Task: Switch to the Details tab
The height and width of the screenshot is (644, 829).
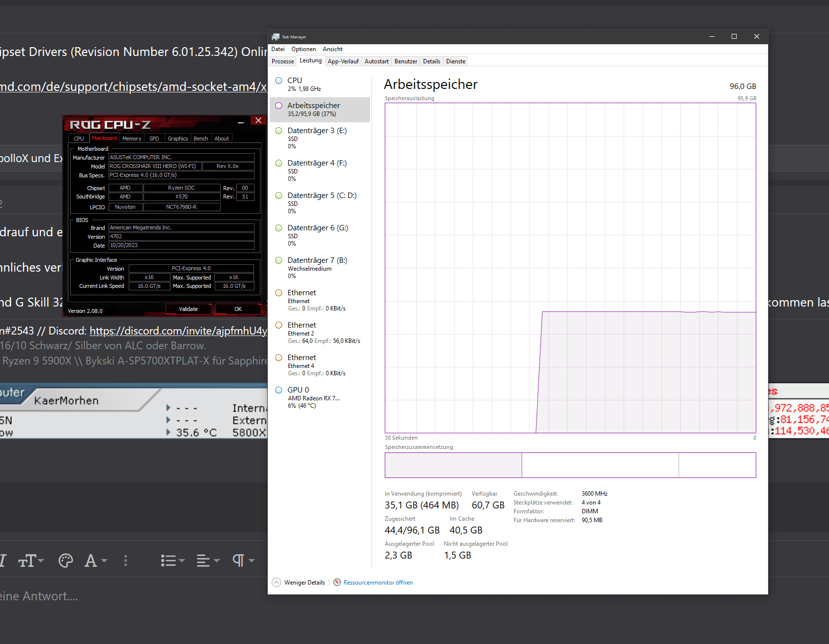Action: (x=431, y=61)
